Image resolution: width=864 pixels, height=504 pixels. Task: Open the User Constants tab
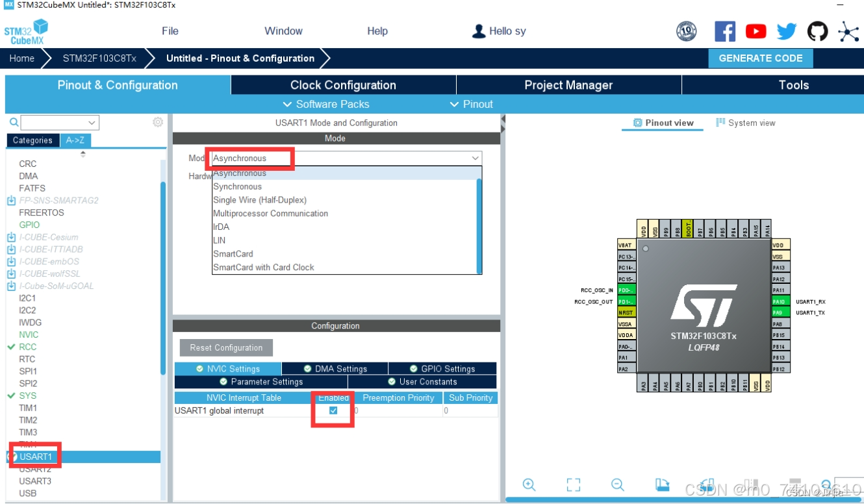[x=422, y=381]
